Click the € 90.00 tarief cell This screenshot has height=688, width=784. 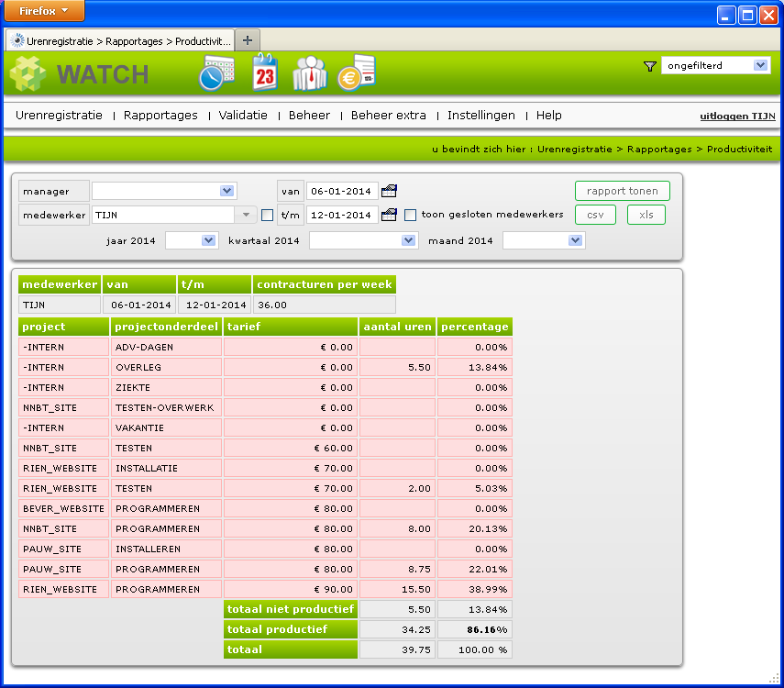[291, 590]
